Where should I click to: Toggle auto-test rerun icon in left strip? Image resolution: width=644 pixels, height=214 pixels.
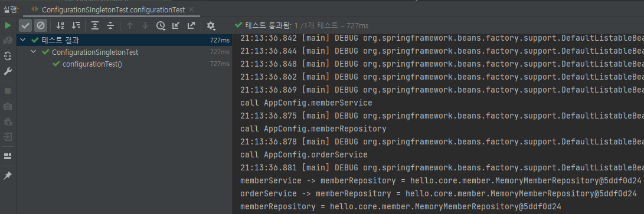[x=8, y=56]
